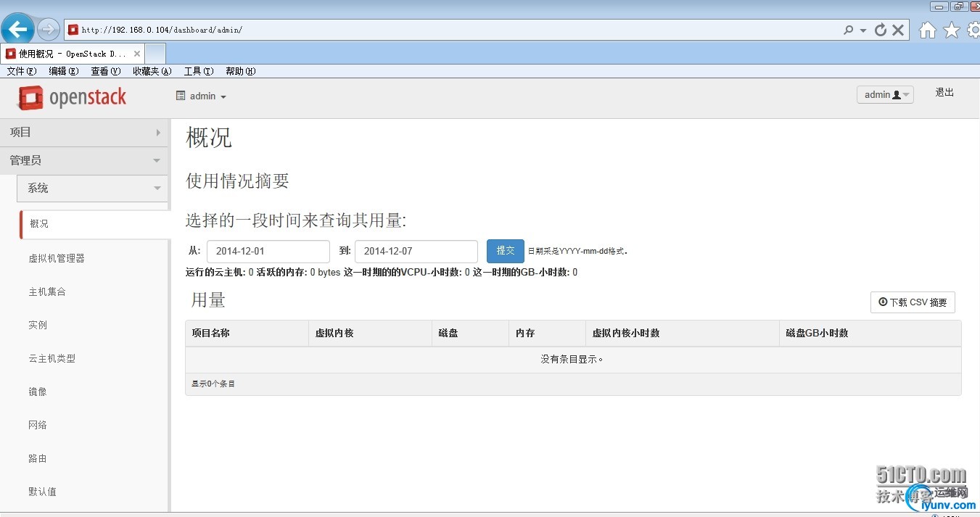Click the 没有条目显示 empty table message
The width and height of the screenshot is (980, 517).
(572, 360)
